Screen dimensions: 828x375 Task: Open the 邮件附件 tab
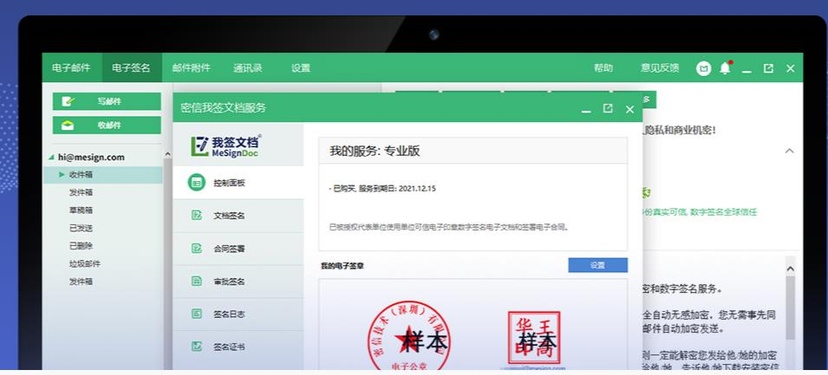(x=191, y=68)
